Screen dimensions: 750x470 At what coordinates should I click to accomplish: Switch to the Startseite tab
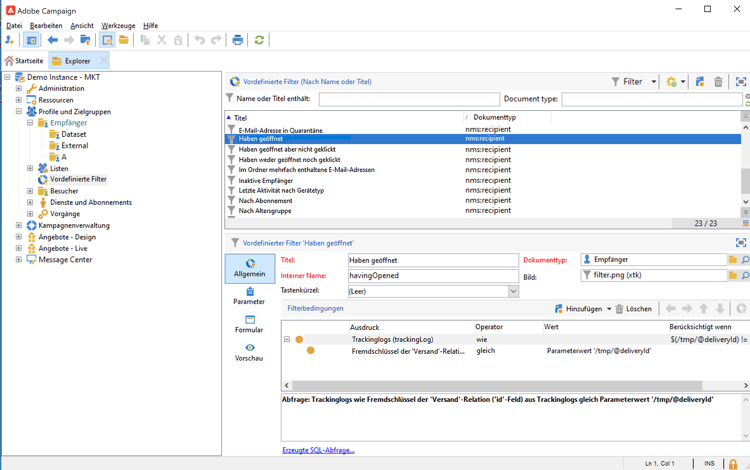[24, 61]
